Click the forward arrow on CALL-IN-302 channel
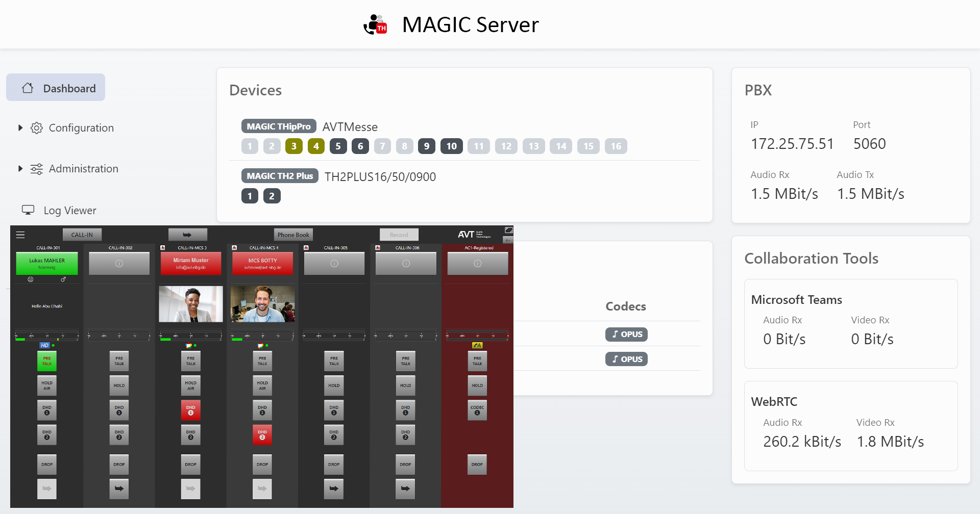 tap(119, 489)
